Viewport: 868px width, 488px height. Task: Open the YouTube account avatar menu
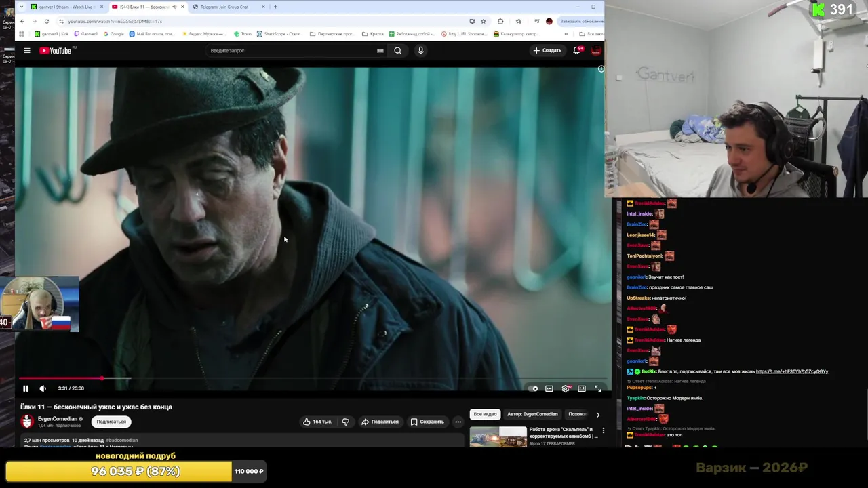(596, 50)
